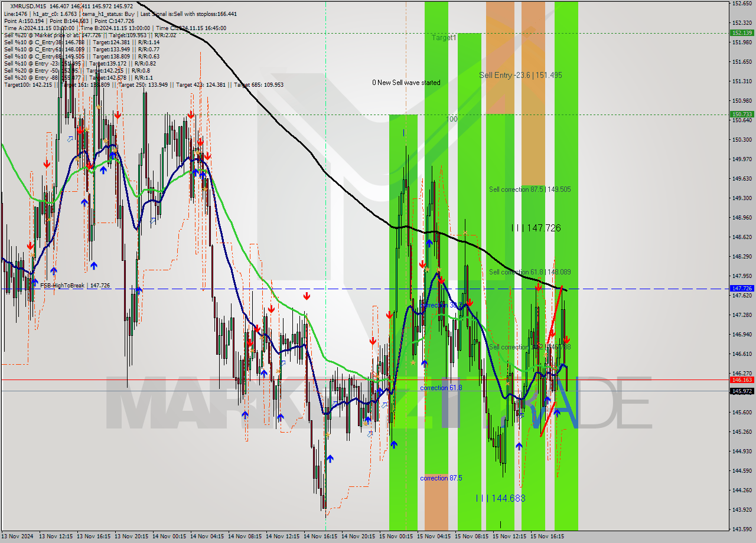Select the 'Target1' chart label
Viewport: 756px width, 543px height.
point(444,38)
